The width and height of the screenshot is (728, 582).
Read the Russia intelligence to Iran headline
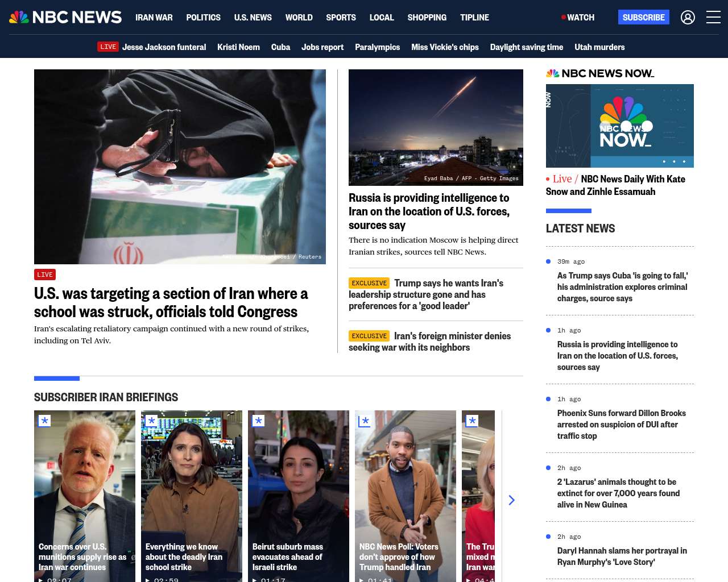click(x=429, y=211)
